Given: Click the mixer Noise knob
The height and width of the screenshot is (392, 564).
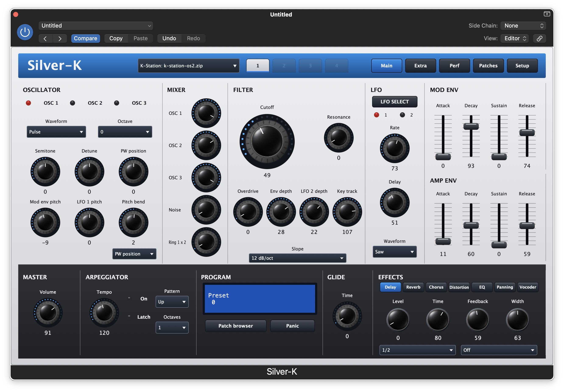Looking at the screenshot, I should click(x=206, y=210).
